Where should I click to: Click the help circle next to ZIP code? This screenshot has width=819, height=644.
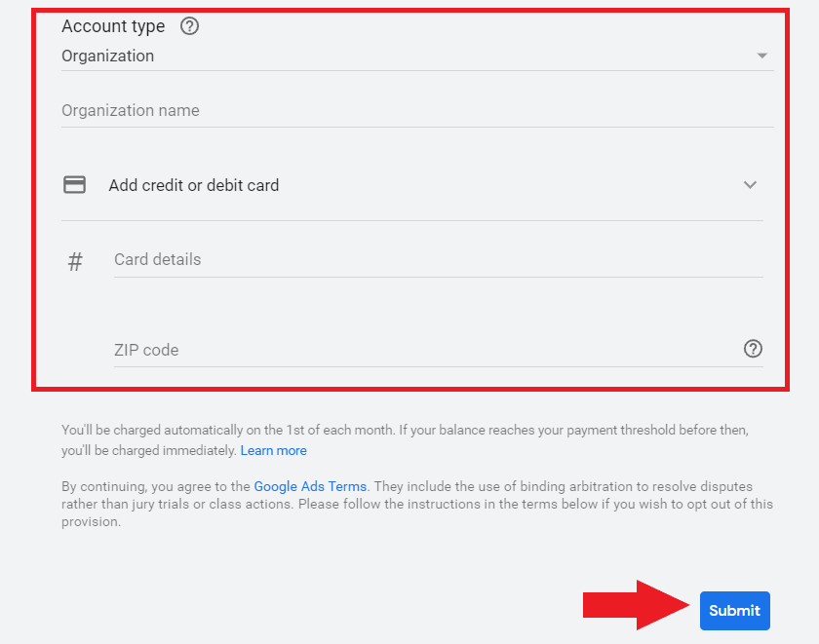753,348
